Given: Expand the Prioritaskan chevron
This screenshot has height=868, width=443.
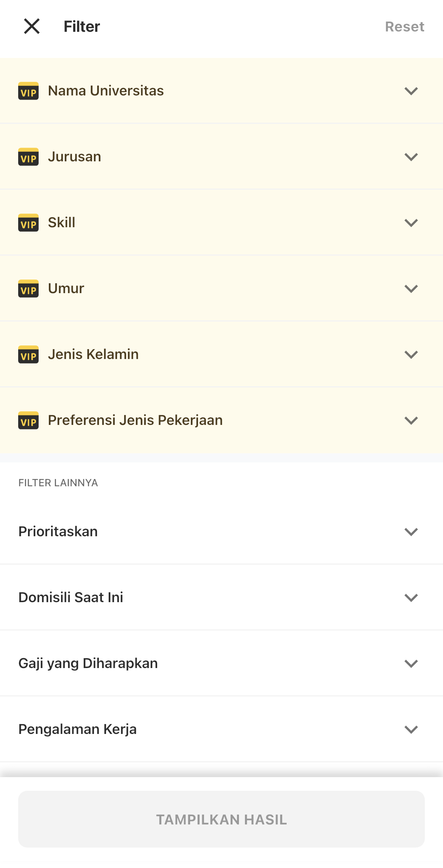Looking at the screenshot, I should coord(411,532).
